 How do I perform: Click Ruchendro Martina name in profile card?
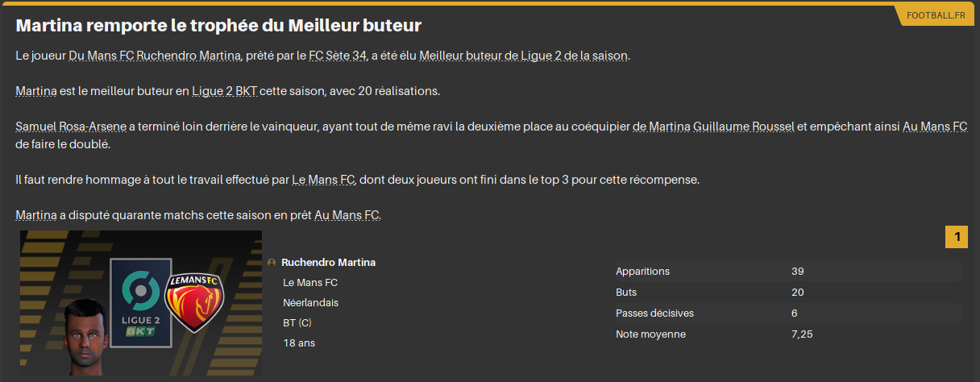tap(328, 263)
